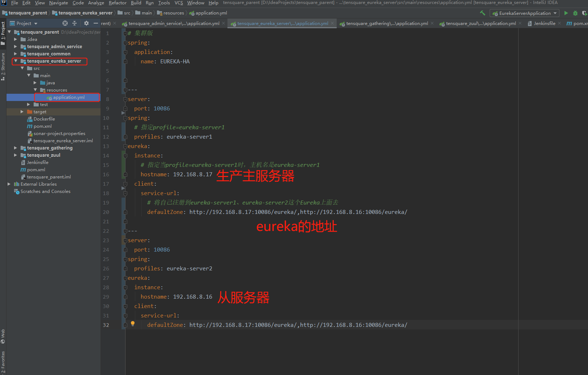Open the Refactor menu
588x375 pixels.
point(118,3)
